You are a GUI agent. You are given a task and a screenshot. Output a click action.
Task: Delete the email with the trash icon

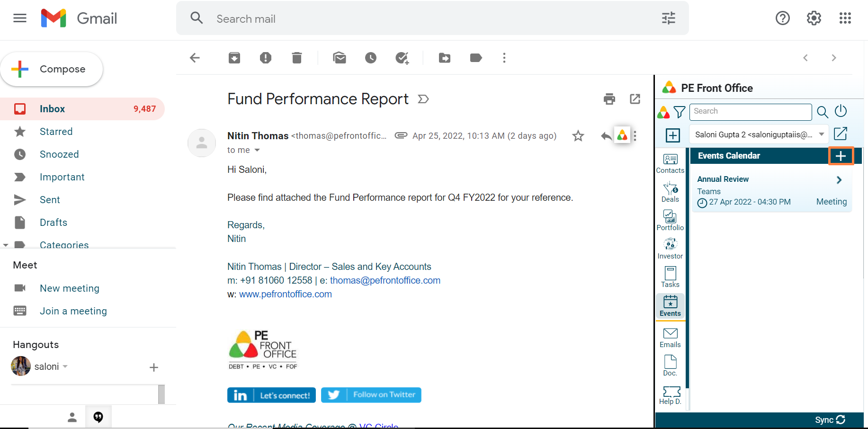(x=297, y=58)
